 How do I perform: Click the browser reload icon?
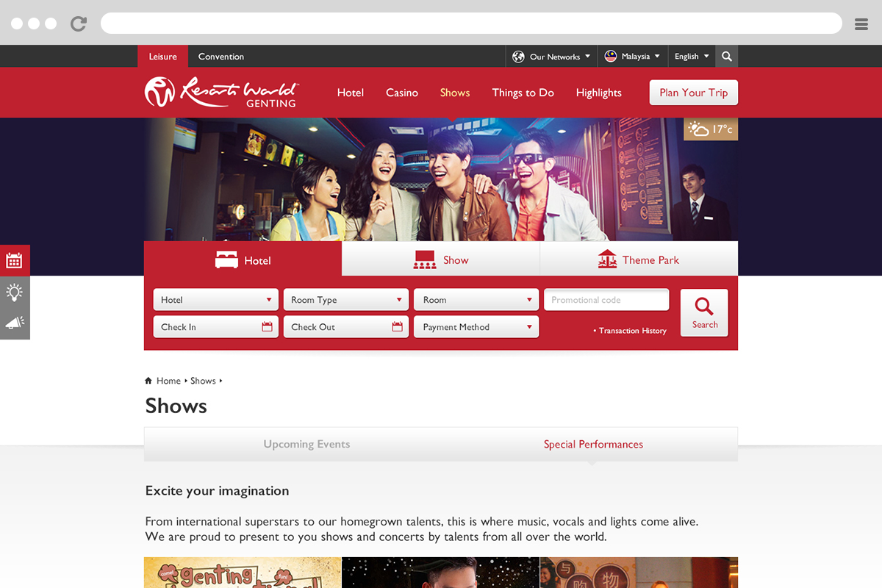(79, 24)
